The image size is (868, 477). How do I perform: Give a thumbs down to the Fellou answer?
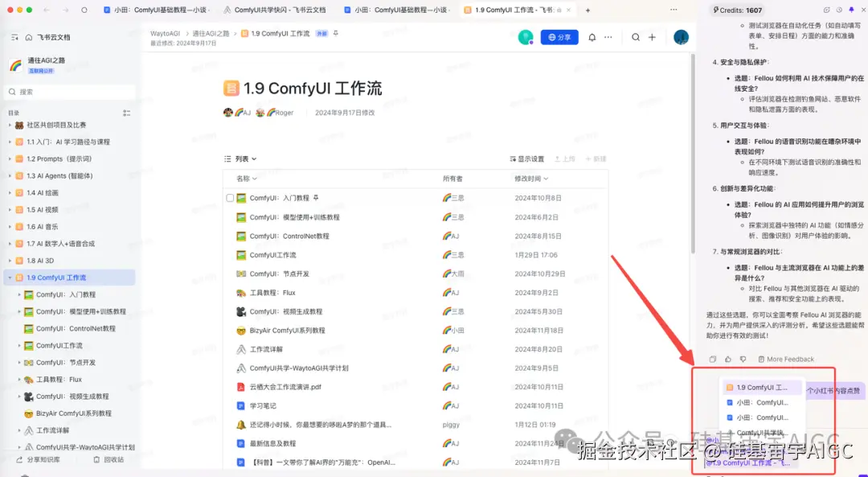(743, 359)
